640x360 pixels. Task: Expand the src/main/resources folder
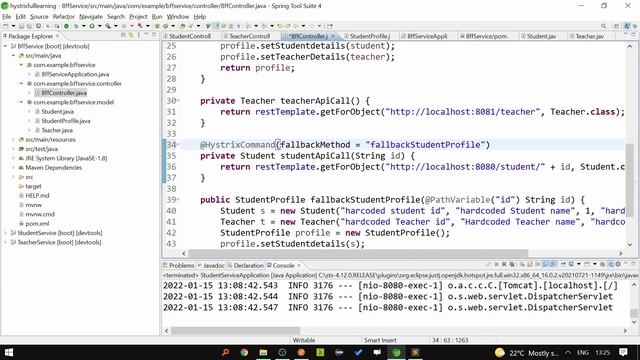point(13,140)
